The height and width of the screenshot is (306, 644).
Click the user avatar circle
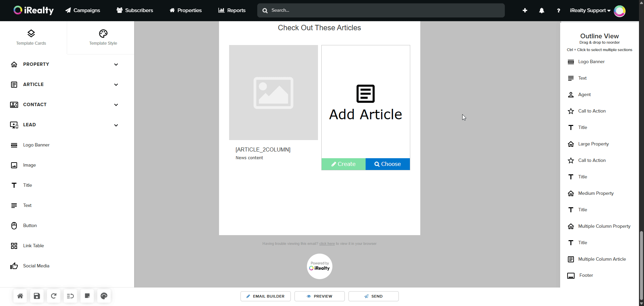(620, 11)
